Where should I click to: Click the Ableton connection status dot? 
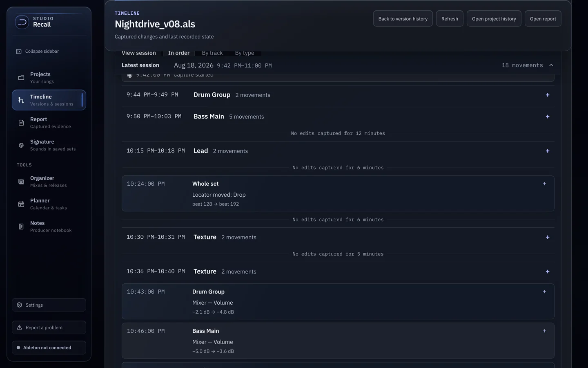18,348
